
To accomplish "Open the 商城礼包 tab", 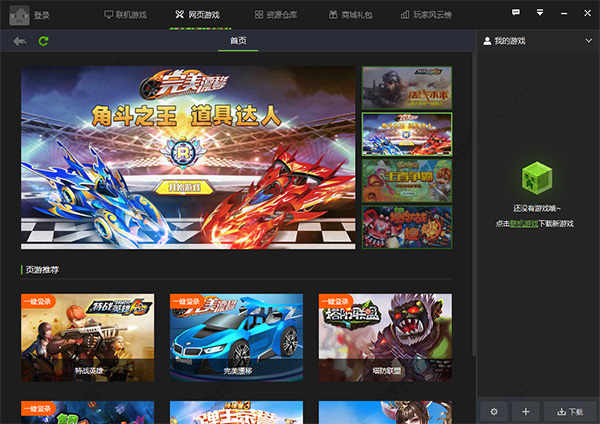I will tap(351, 15).
